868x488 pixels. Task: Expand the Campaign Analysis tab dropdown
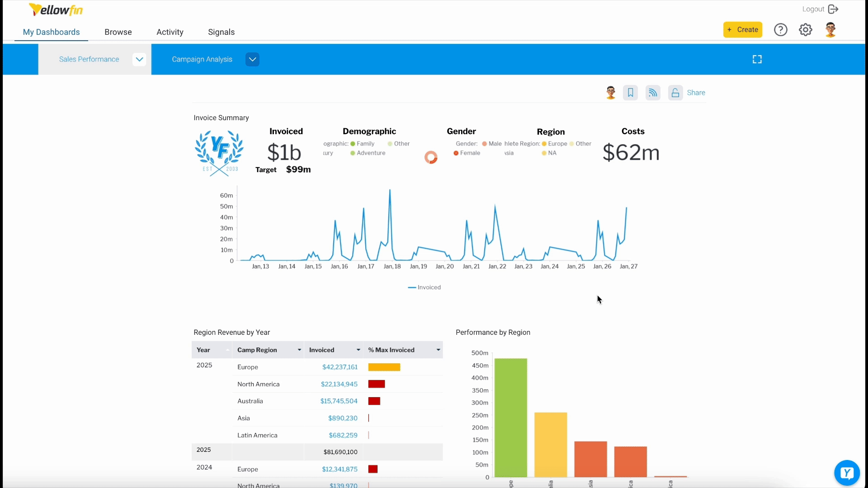click(x=252, y=59)
